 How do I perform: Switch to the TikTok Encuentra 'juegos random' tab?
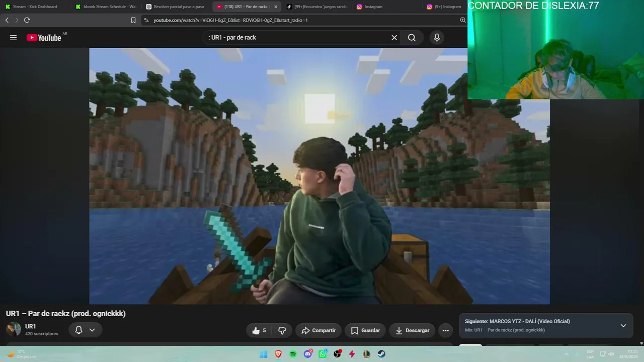(x=316, y=7)
